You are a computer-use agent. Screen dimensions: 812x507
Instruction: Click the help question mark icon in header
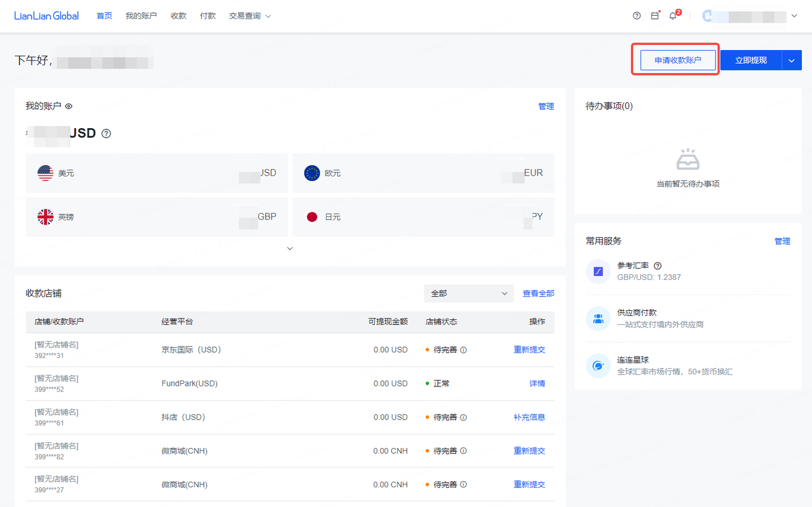(x=637, y=16)
